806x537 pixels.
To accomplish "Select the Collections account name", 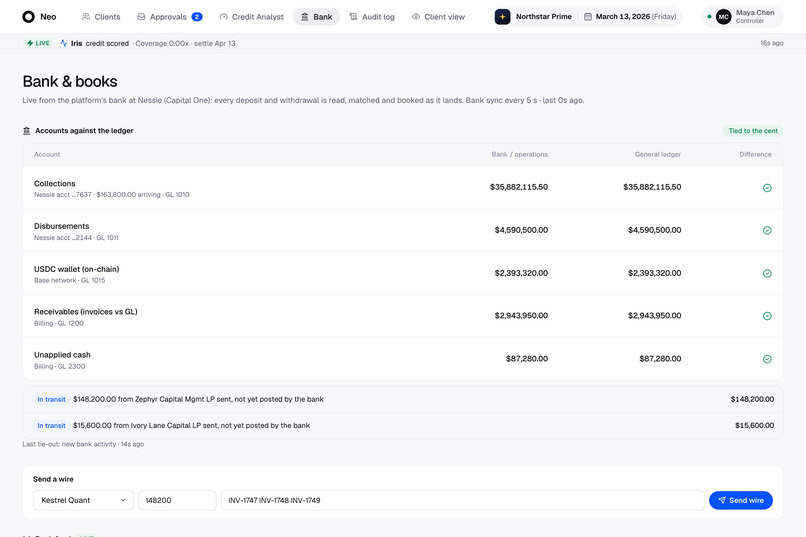I will [x=54, y=183].
